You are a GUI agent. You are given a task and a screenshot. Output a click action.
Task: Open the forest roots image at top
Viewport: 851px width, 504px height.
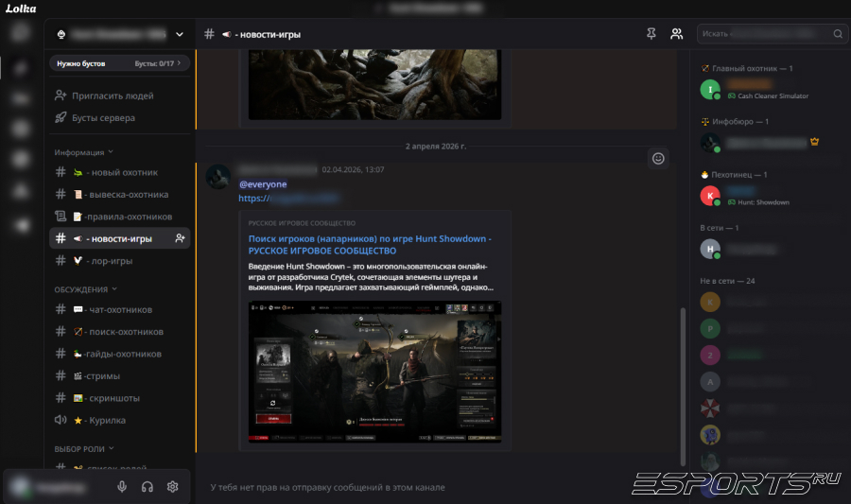point(375,84)
